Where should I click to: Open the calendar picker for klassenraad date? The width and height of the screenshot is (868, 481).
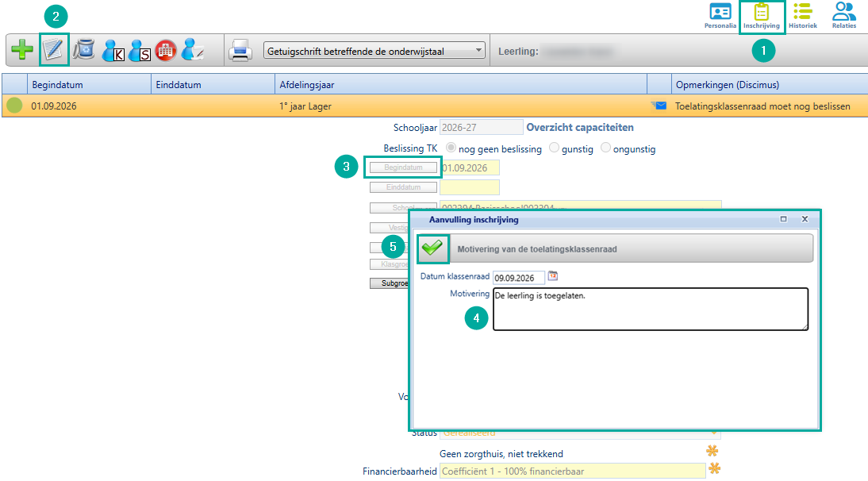(552, 275)
